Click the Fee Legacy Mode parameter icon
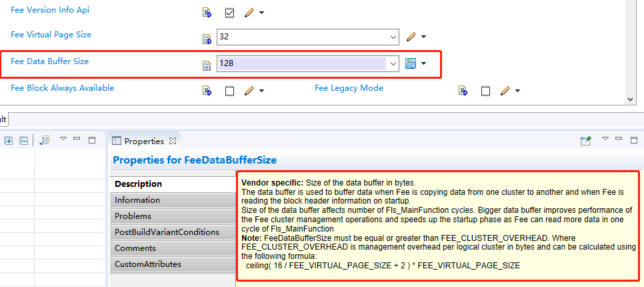Image resolution: width=644 pixels, height=287 pixels. [x=463, y=91]
